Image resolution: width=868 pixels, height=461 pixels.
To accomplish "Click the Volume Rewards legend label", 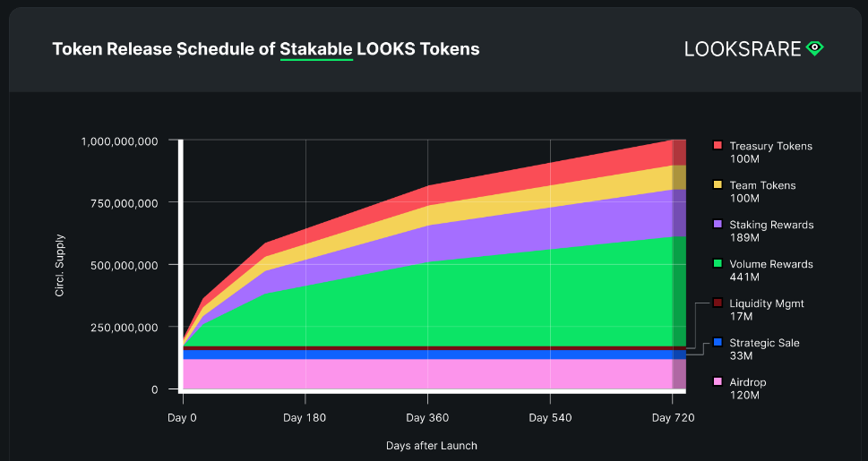I will 771,264.
